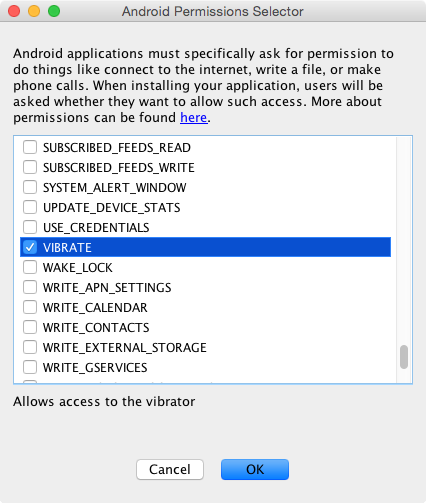Image resolution: width=426 pixels, height=503 pixels.
Task: Enable the WRITE_CONTACTS checkbox
Action: tap(30, 327)
